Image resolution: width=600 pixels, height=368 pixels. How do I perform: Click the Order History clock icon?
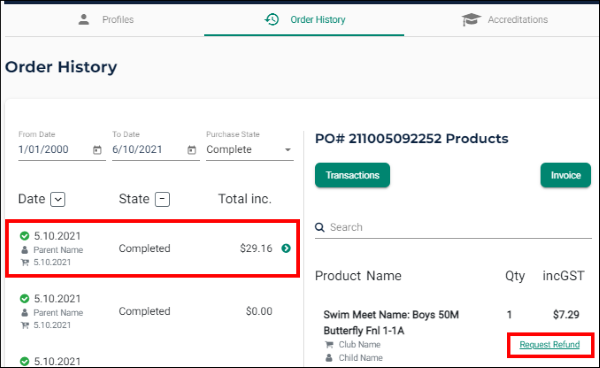click(272, 20)
